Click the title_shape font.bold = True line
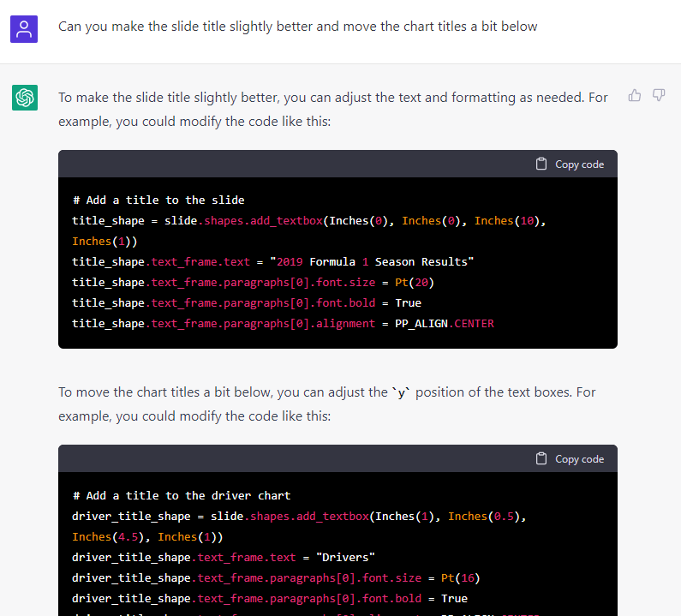This screenshot has height=616, width=681. click(247, 302)
